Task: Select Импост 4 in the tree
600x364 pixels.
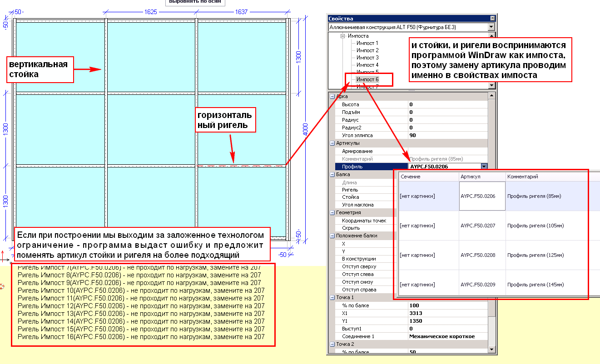Action: coord(367,65)
